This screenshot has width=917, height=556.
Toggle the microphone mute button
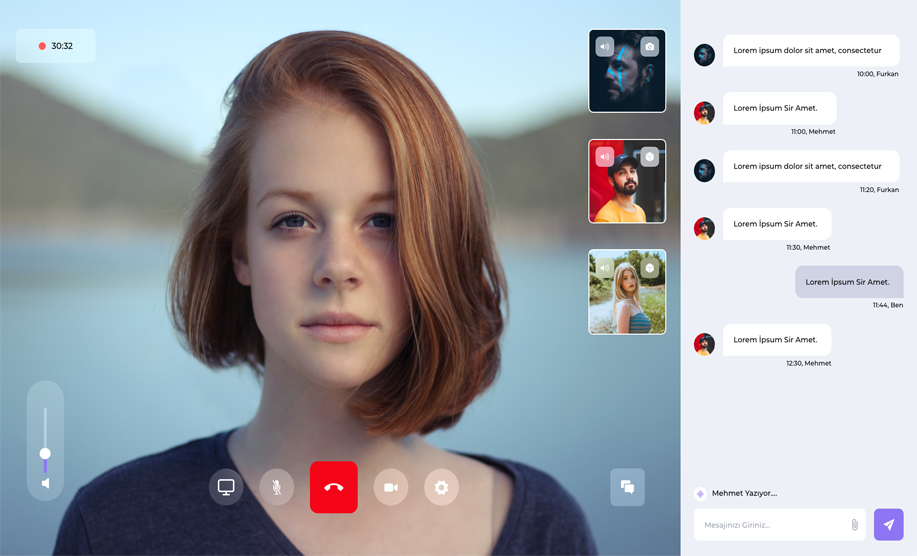pos(277,487)
